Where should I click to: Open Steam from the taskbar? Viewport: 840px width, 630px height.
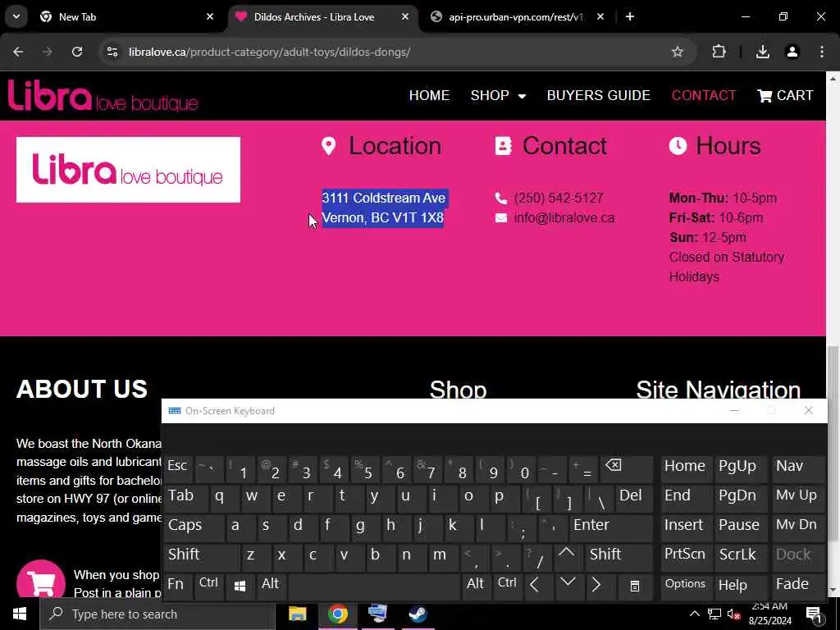[418, 614]
